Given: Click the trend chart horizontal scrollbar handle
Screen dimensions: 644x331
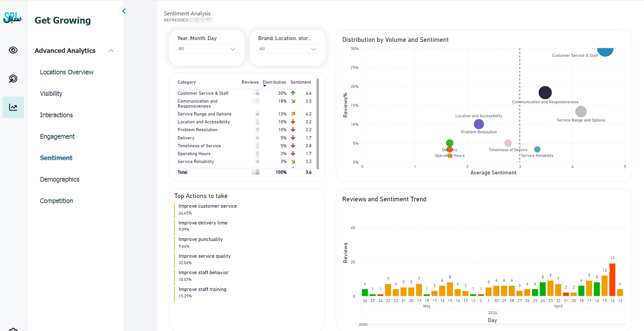Looking at the screenshot, I should click(x=363, y=325).
